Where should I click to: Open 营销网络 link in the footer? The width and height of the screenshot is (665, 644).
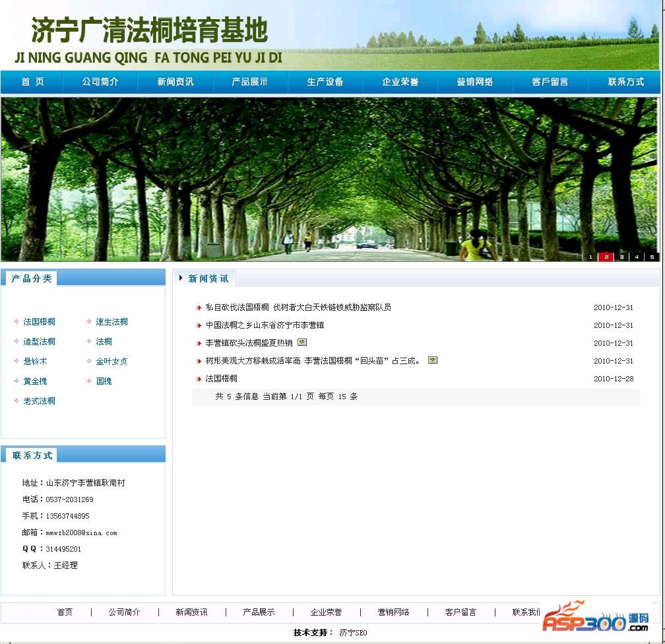[394, 612]
